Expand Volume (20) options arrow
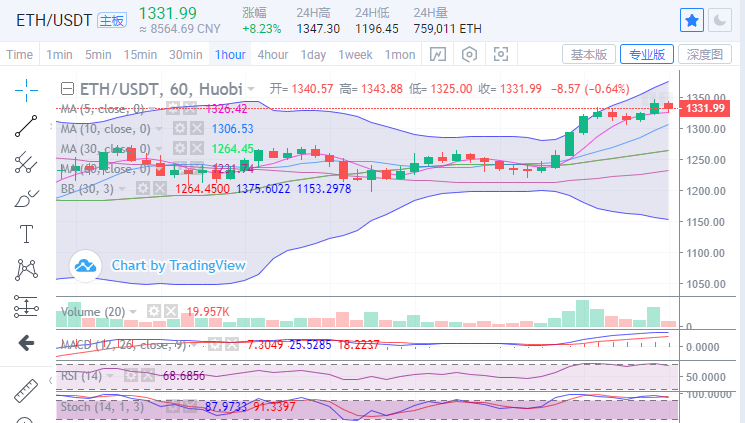Viewport: 745px width, 423px height. [x=133, y=312]
